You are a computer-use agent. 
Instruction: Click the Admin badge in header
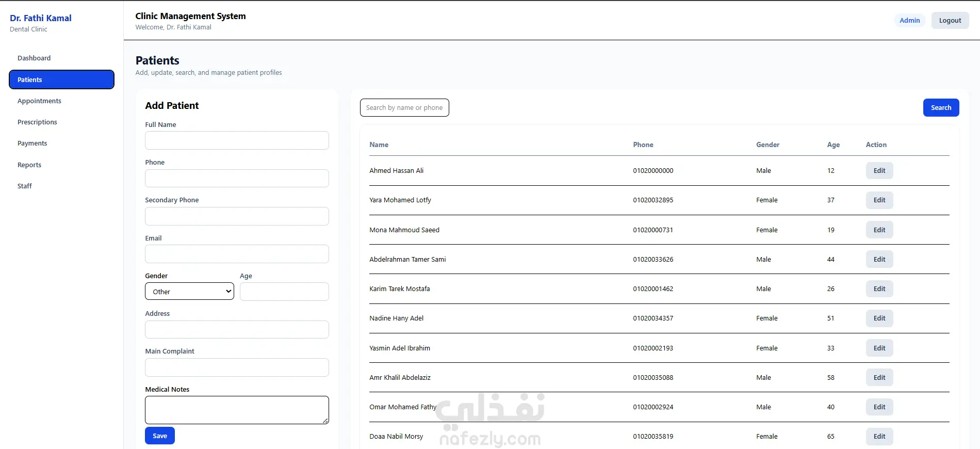click(910, 21)
